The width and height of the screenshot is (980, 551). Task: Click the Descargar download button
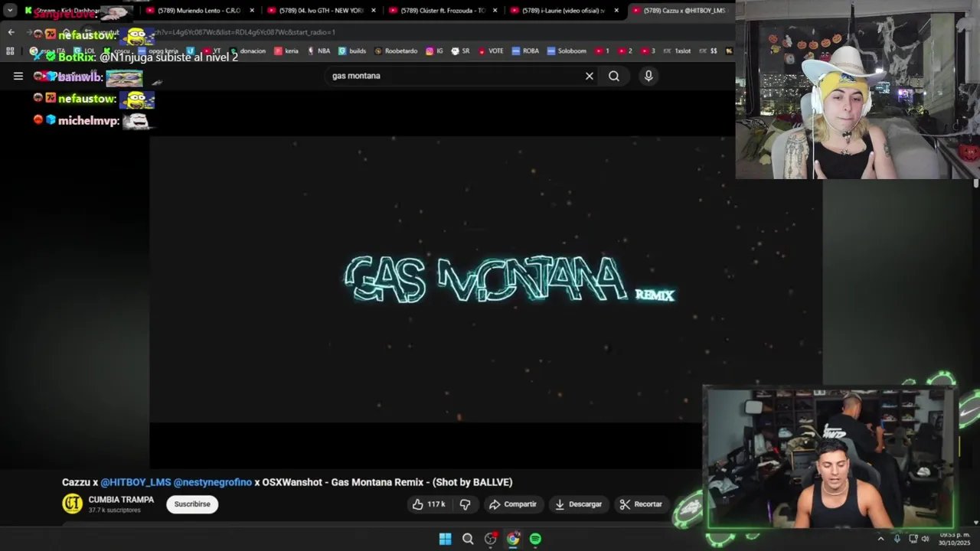579,504
